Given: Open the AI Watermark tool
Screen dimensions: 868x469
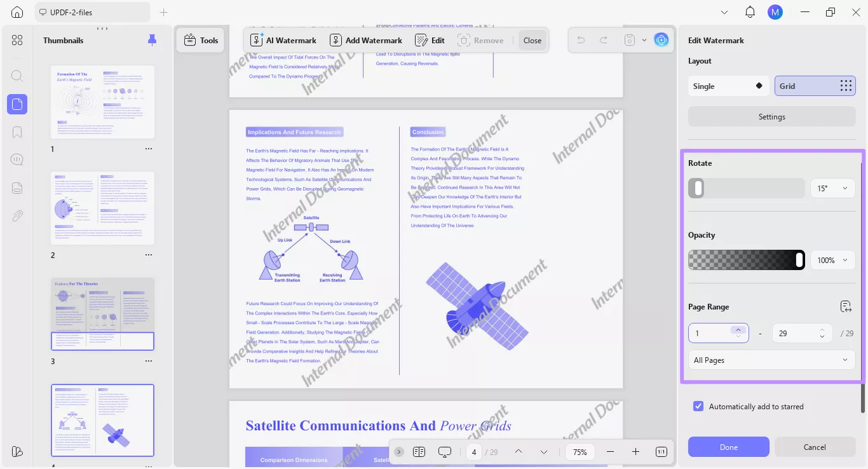Looking at the screenshot, I should (x=283, y=40).
